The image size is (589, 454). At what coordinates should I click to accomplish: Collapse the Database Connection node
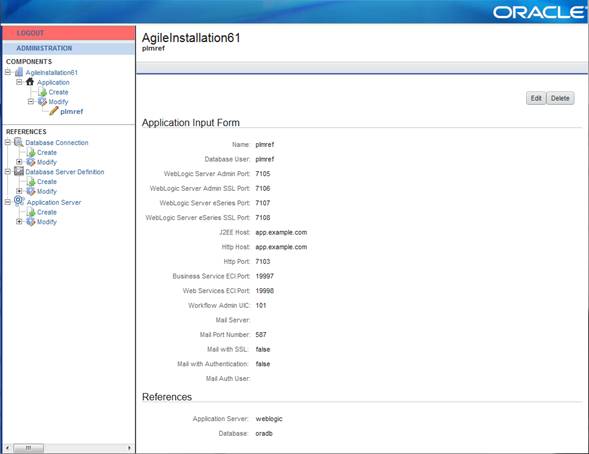point(8,142)
